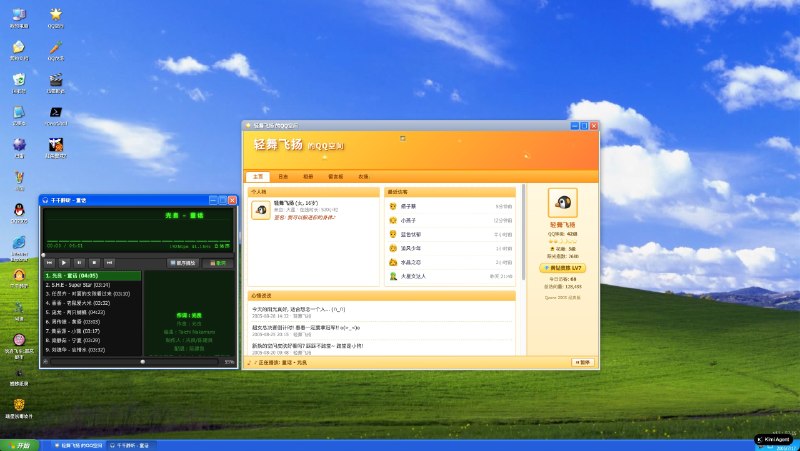800x451 pixels.
Task: Select playlist track 9 lasting 03:32
Action: 92,350
